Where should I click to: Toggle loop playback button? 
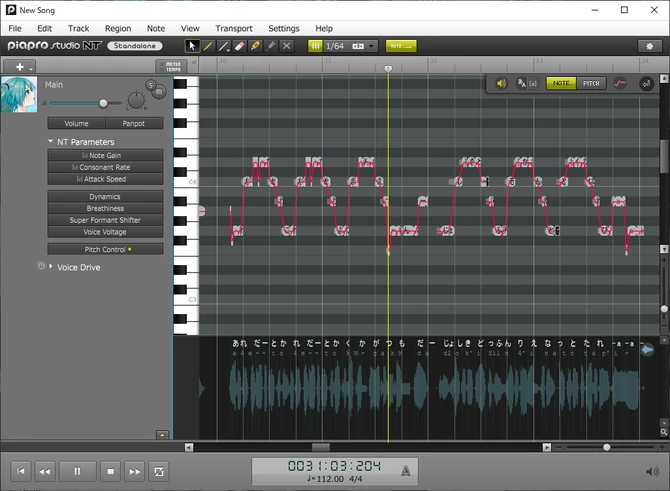point(159,471)
